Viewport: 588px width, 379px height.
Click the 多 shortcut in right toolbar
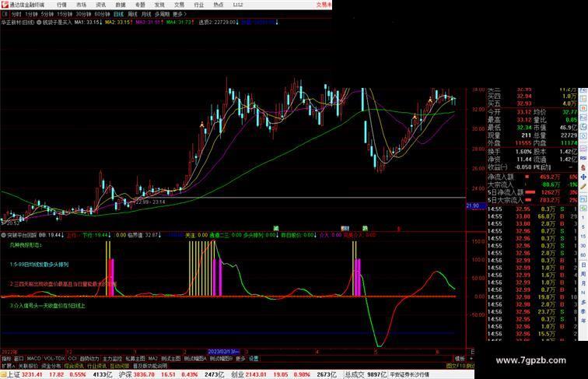[x=583, y=303]
